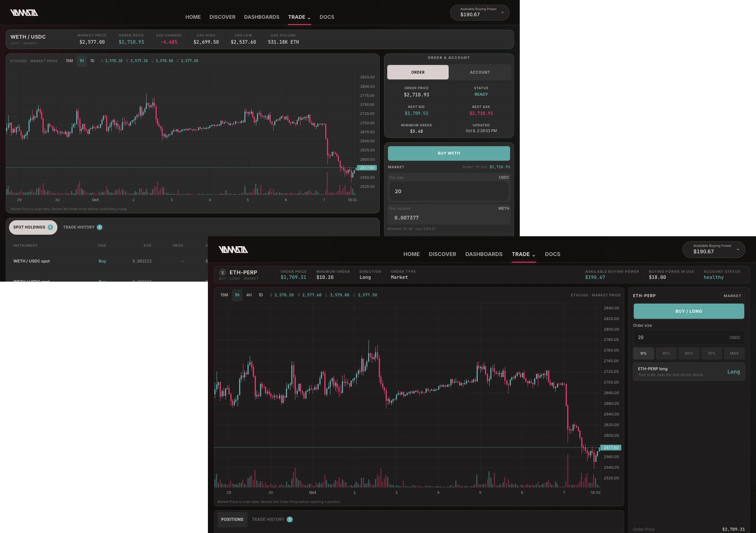This screenshot has height=533, width=756.
Task: Open TRADE HISTORY tab in the WETH/USDC window
Action: 83,227
